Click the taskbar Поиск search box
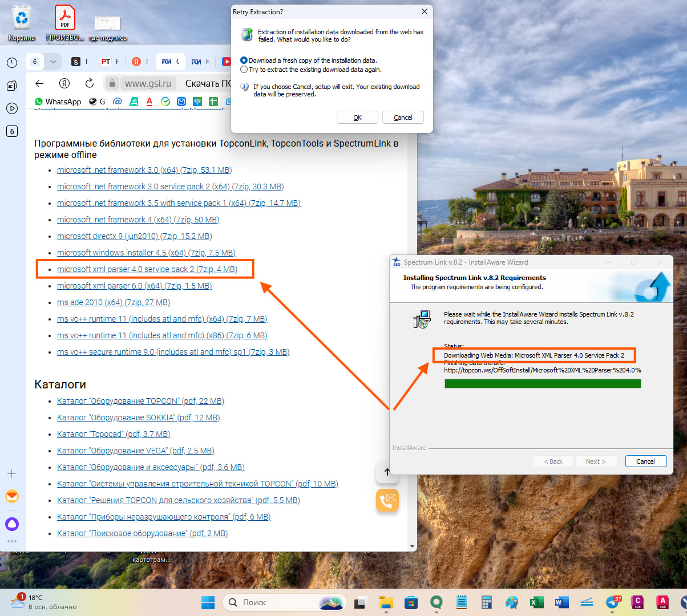687x616 pixels. [x=286, y=602]
